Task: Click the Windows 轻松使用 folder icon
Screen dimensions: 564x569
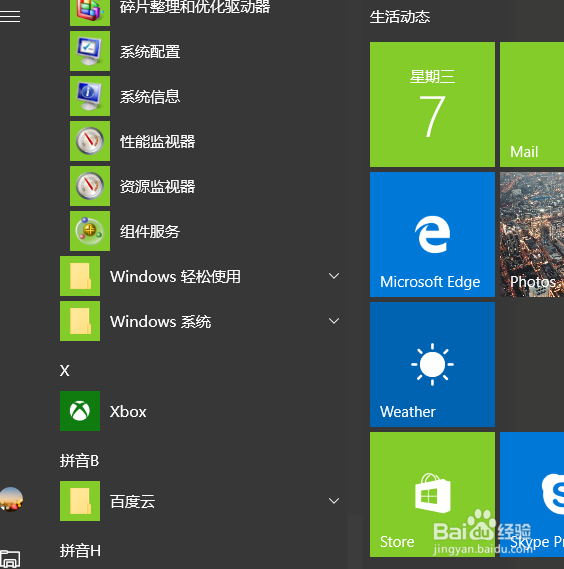Action: click(80, 276)
